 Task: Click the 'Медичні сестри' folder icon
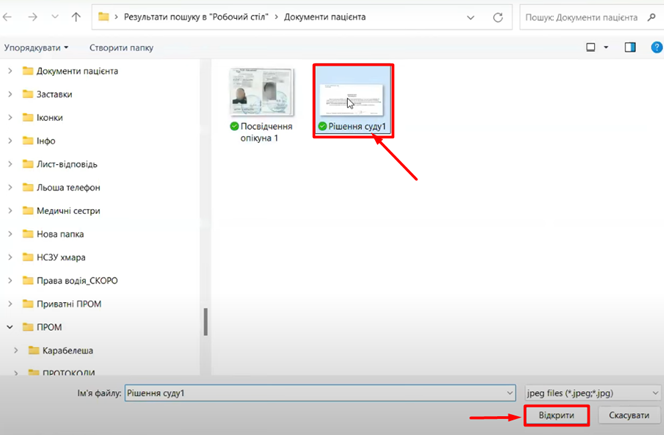[x=28, y=211]
